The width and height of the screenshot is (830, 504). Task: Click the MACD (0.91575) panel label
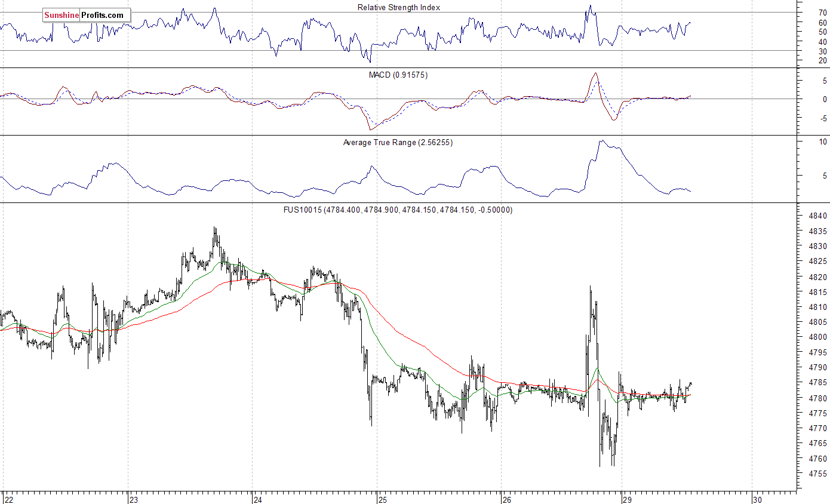(x=398, y=75)
